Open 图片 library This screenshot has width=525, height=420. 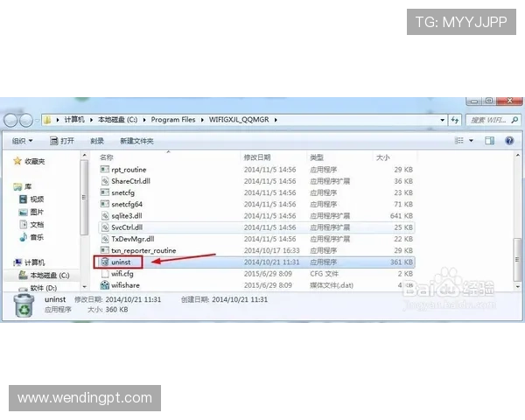(x=31, y=212)
